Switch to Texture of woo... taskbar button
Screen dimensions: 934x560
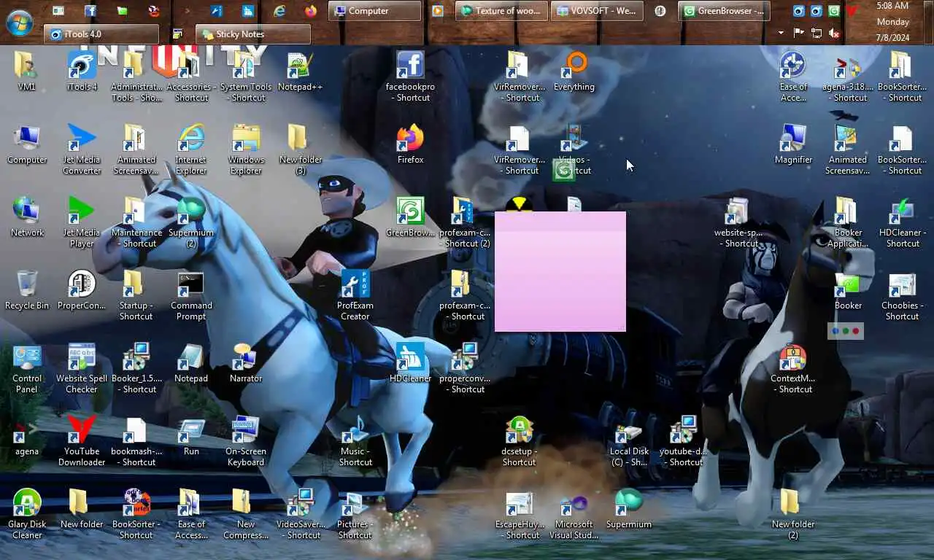502,11
